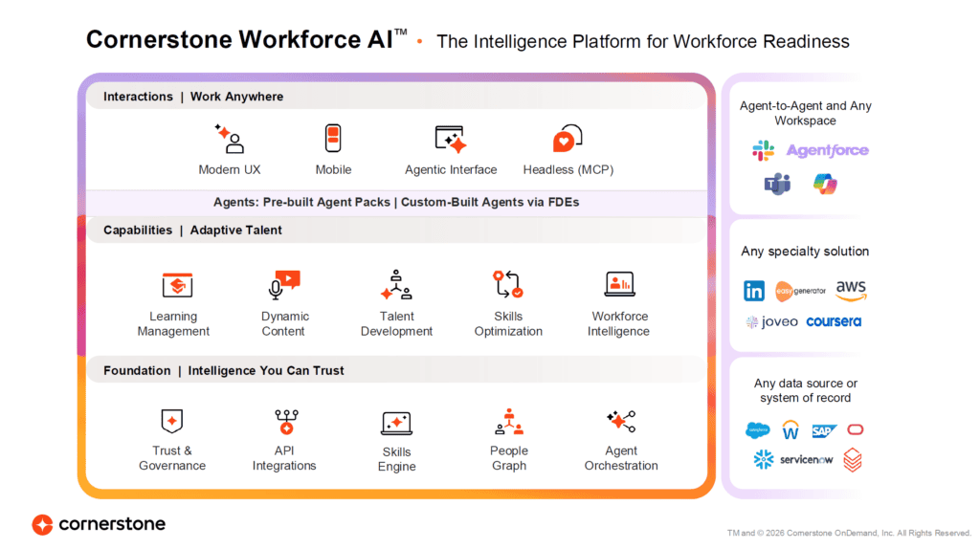Open the LinkedIn logo
This screenshot has width=980, height=549.
pyautogui.click(x=754, y=291)
